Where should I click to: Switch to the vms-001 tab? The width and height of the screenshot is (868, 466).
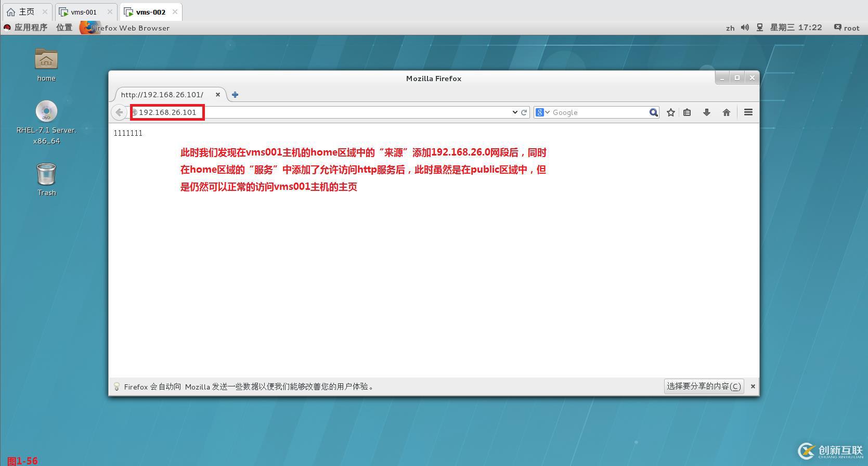[86, 11]
